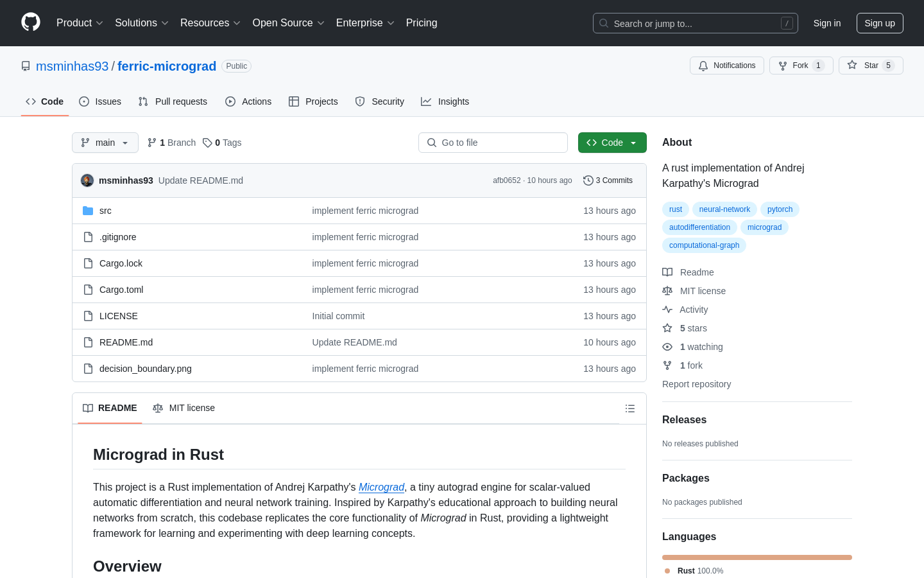Click the repository icon before msminhas93
924x578 pixels.
[26, 66]
